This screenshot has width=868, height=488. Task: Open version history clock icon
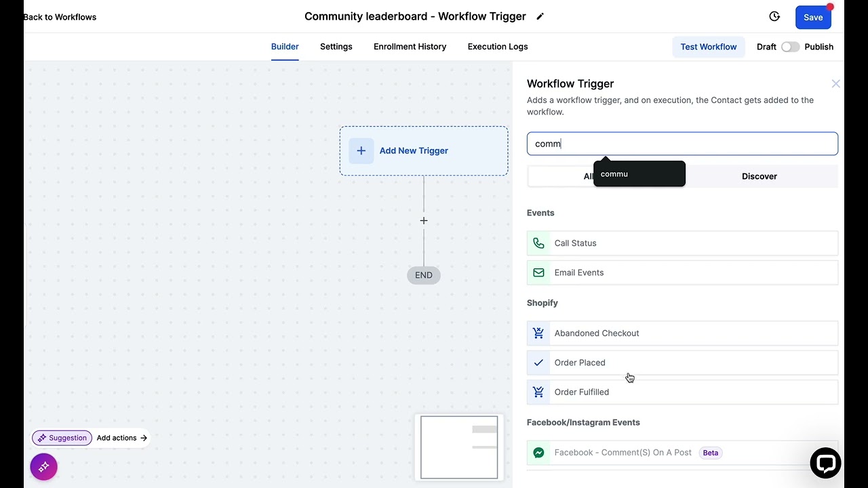pos(774,16)
